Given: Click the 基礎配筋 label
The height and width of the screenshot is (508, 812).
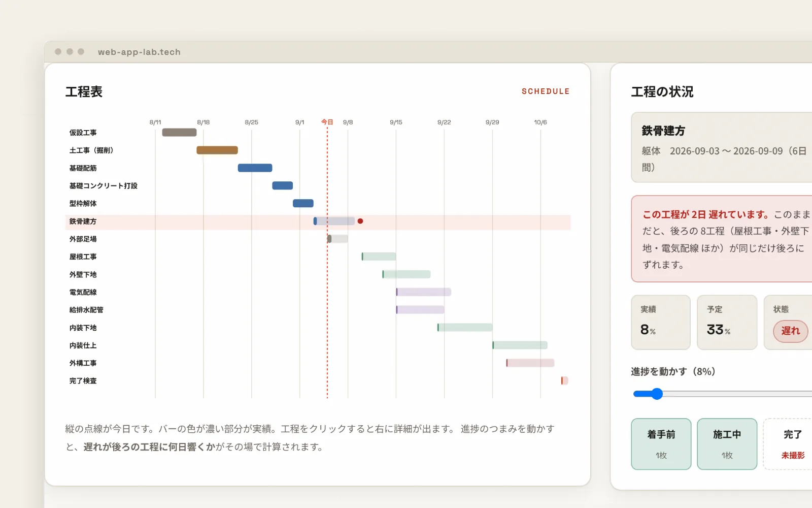Looking at the screenshot, I should [x=83, y=168].
